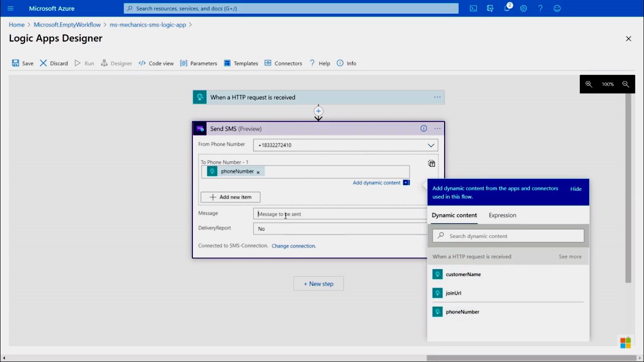Select the Dynamic content tab

454,215
